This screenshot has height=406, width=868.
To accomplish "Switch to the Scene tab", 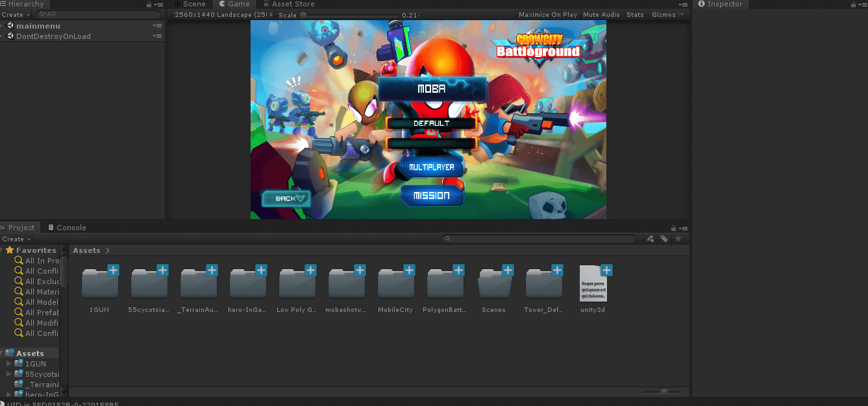I will point(190,4).
